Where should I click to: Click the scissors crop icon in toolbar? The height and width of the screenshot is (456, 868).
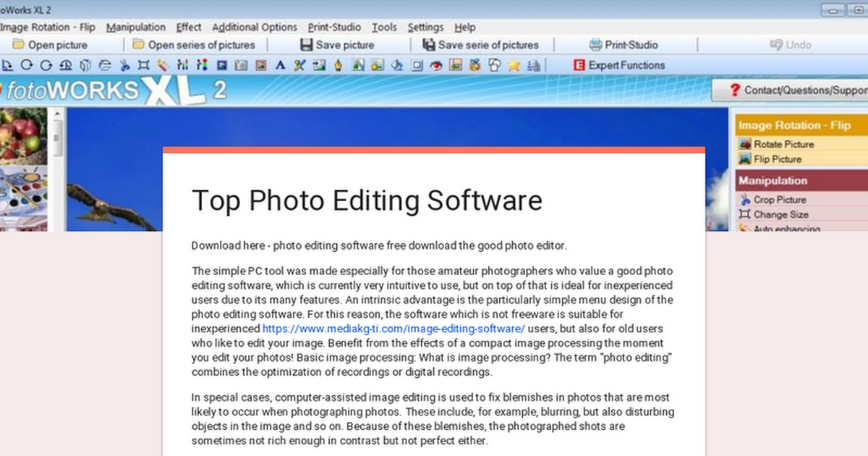tap(124, 65)
